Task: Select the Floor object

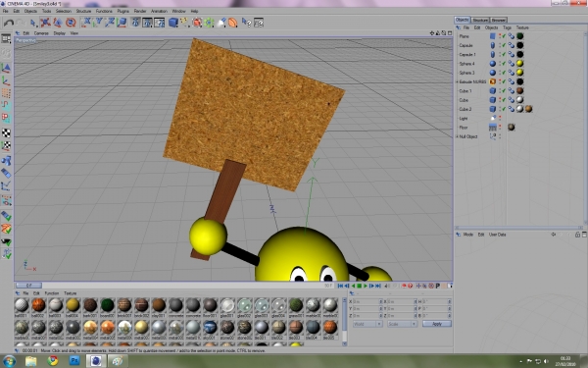Action: (464, 128)
